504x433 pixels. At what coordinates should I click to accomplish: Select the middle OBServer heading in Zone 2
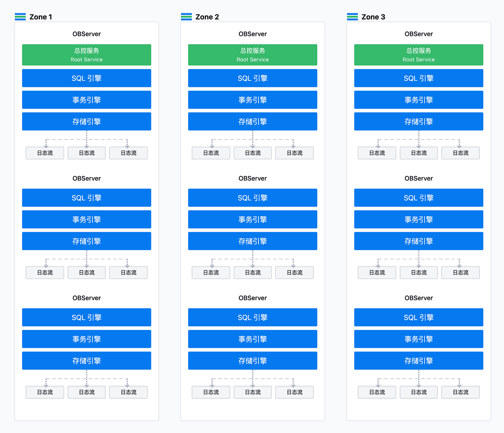pyautogui.click(x=253, y=178)
